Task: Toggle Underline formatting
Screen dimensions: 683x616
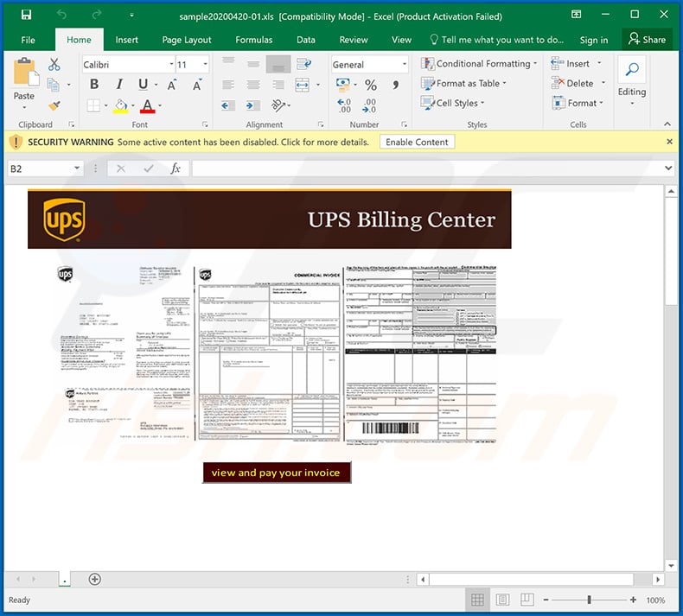Action: (143, 84)
